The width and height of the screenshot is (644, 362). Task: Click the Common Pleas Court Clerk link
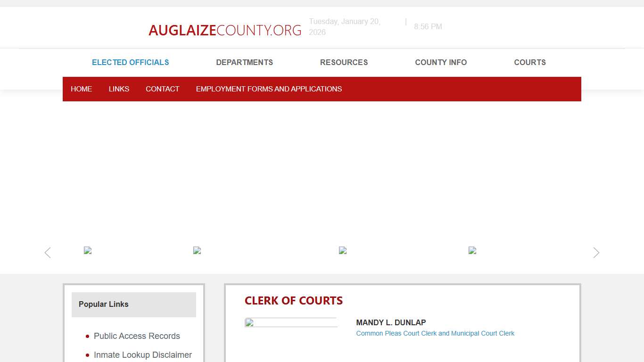pos(435,333)
